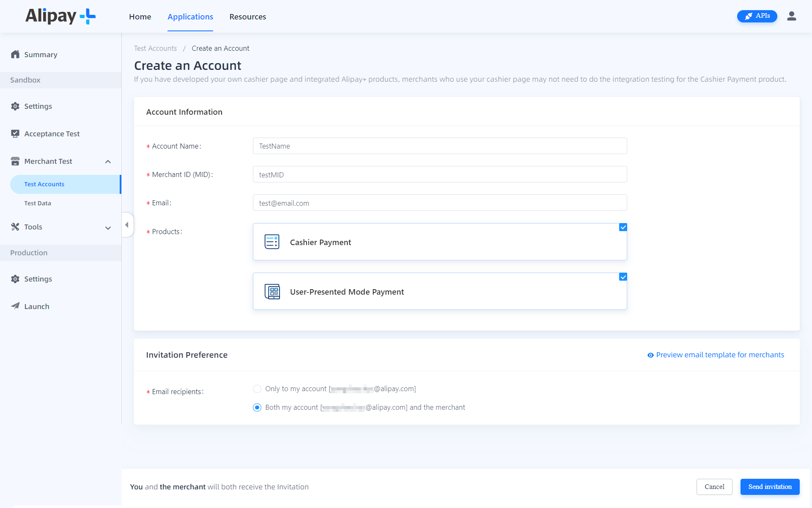Click the Alipay+ logo
The height and width of the screenshot is (508, 812).
click(60, 16)
